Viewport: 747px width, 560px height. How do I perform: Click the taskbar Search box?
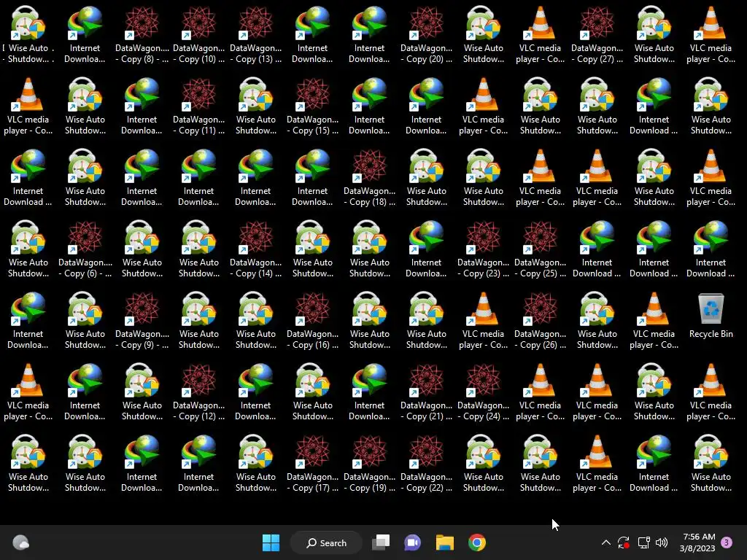(x=326, y=542)
